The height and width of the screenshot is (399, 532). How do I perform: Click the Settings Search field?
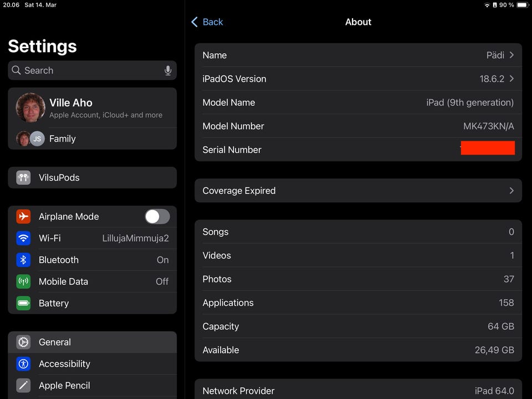[x=89, y=70]
